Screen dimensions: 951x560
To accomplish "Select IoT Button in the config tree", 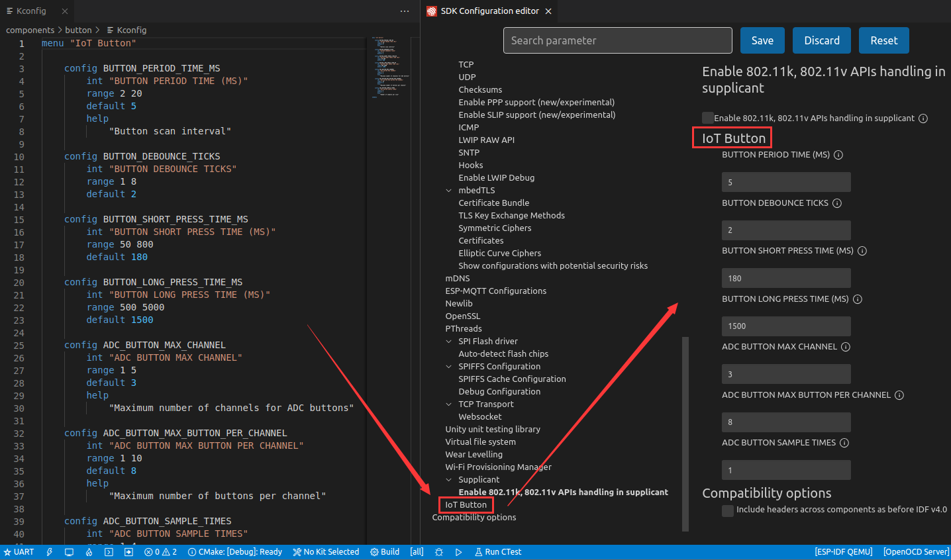I will pos(466,505).
